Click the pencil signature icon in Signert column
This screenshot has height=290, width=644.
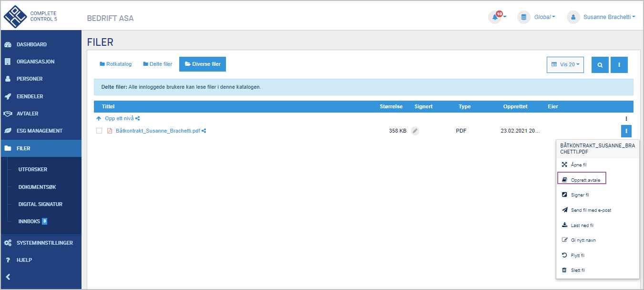415,131
